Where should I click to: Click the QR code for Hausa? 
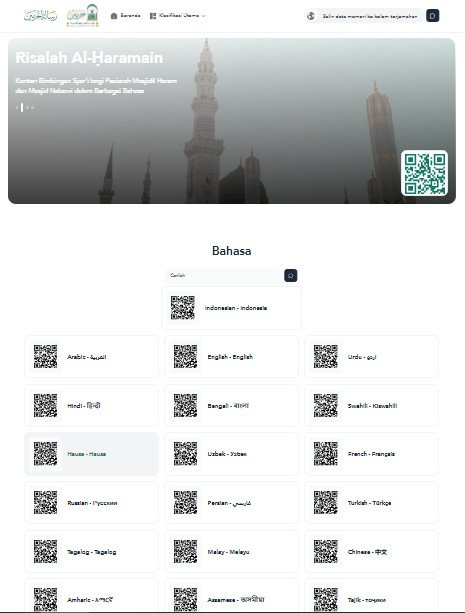(x=45, y=454)
